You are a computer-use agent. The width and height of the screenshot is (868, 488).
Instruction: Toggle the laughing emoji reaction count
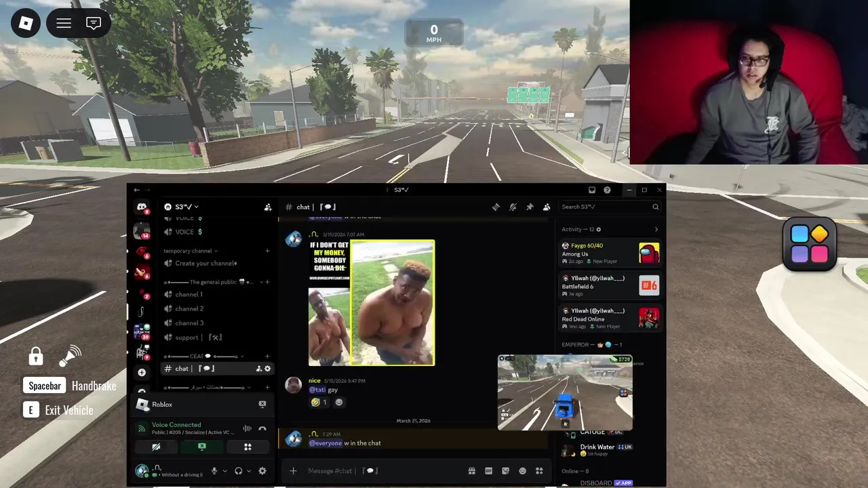[x=319, y=402]
